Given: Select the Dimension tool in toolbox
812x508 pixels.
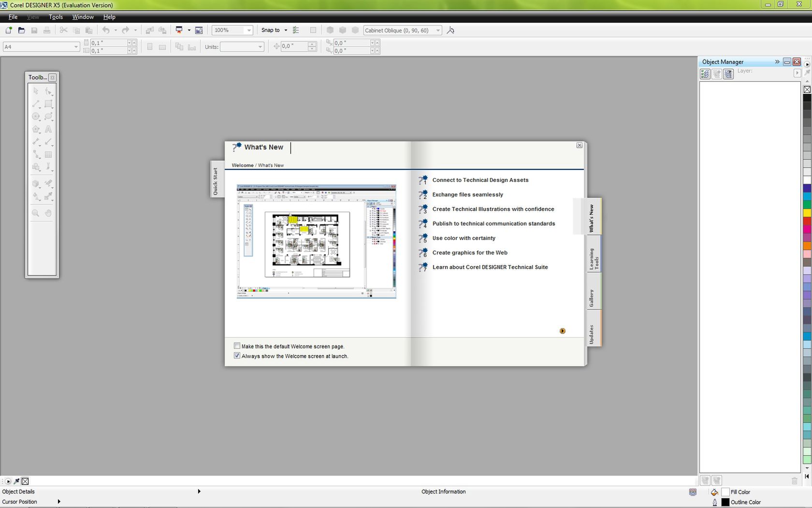Looking at the screenshot, I should [x=36, y=142].
